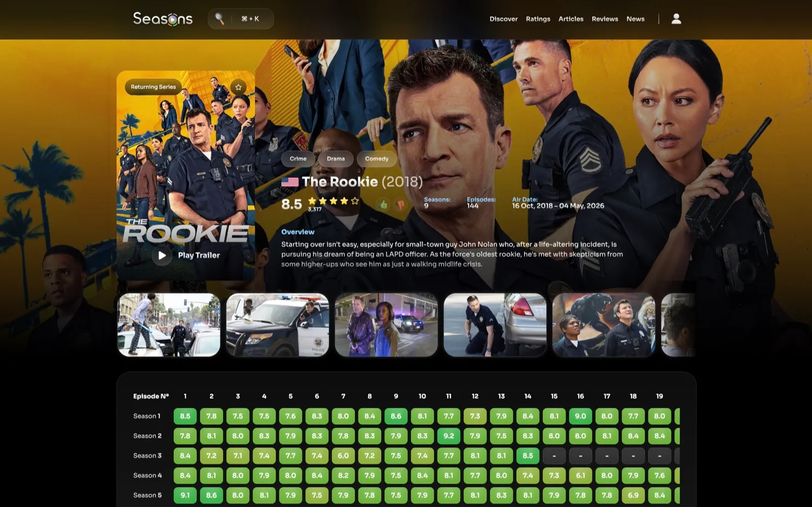Open the Ratings menu

pyautogui.click(x=538, y=19)
